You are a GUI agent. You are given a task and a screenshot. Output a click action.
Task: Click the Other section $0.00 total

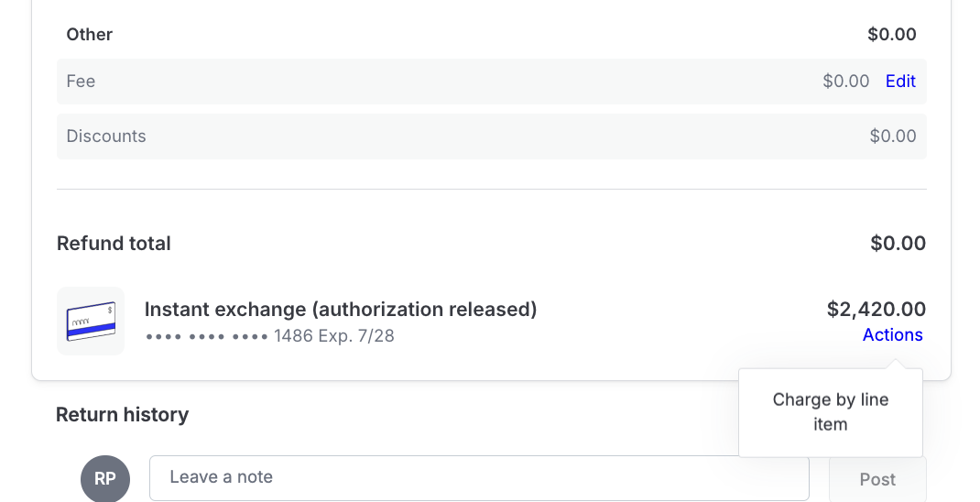(891, 35)
